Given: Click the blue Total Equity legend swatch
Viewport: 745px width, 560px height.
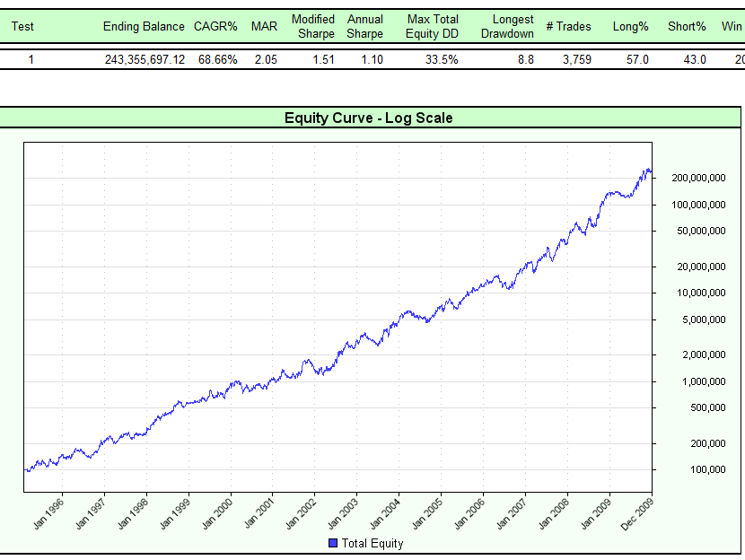Looking at the screenshot, I should [331, 543].
